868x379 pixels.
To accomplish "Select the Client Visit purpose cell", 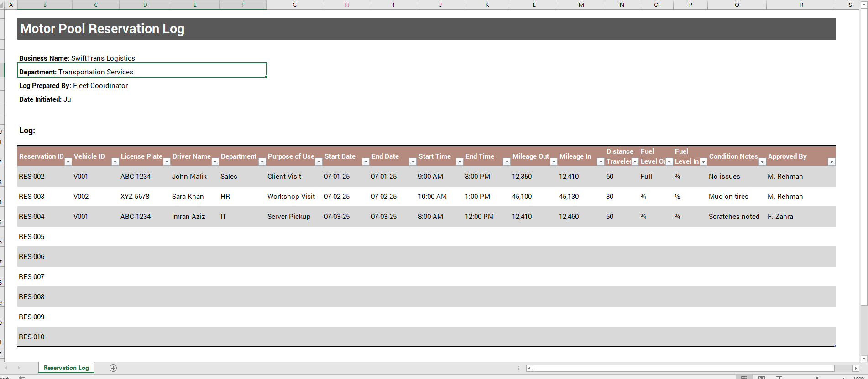I will click(x=294, y=177).
